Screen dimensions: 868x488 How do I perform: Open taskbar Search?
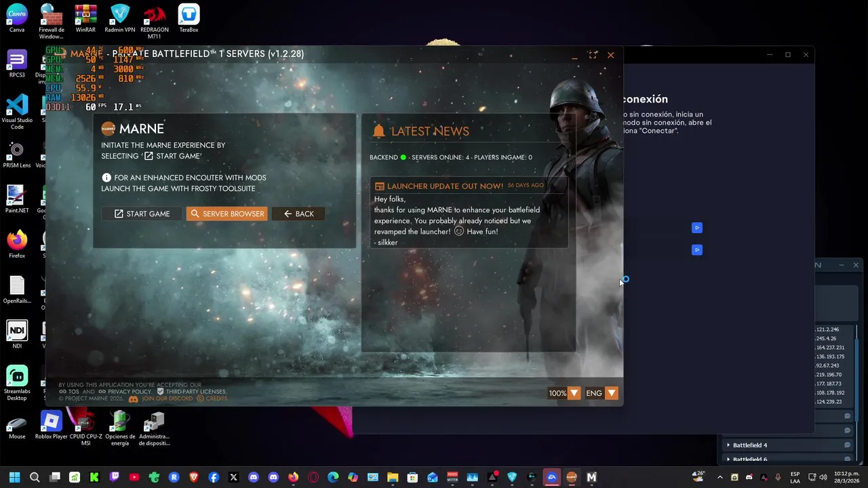click(x=35, y=477)
